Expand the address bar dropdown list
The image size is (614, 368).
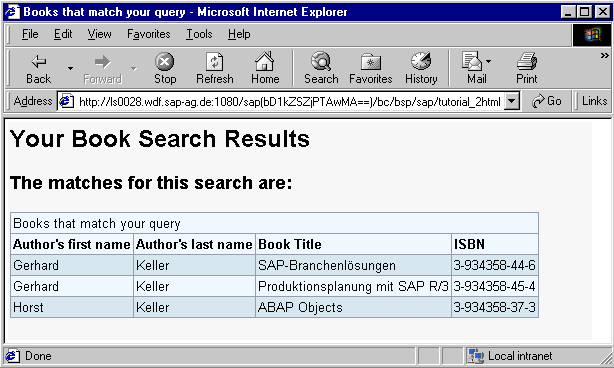(x=511, y=102)
